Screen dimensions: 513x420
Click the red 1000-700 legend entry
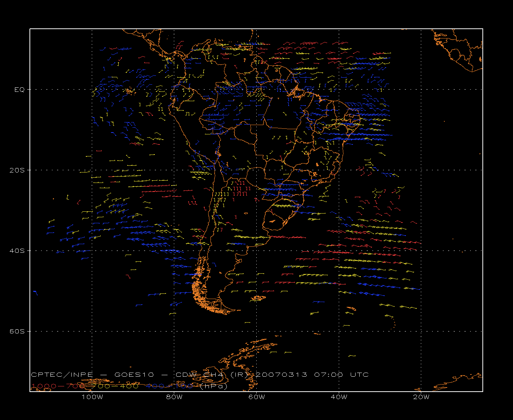(x=58, y=386)
